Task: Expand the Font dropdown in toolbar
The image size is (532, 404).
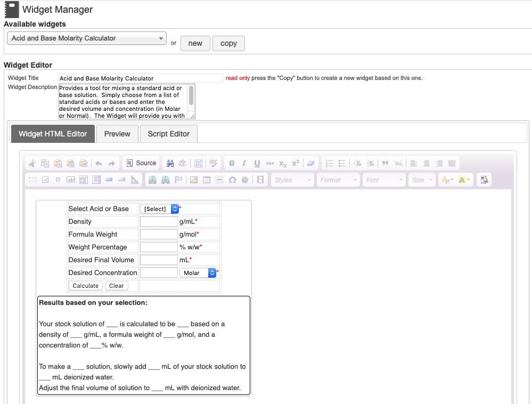Action: pyautogui.click(x=384, y=180)
